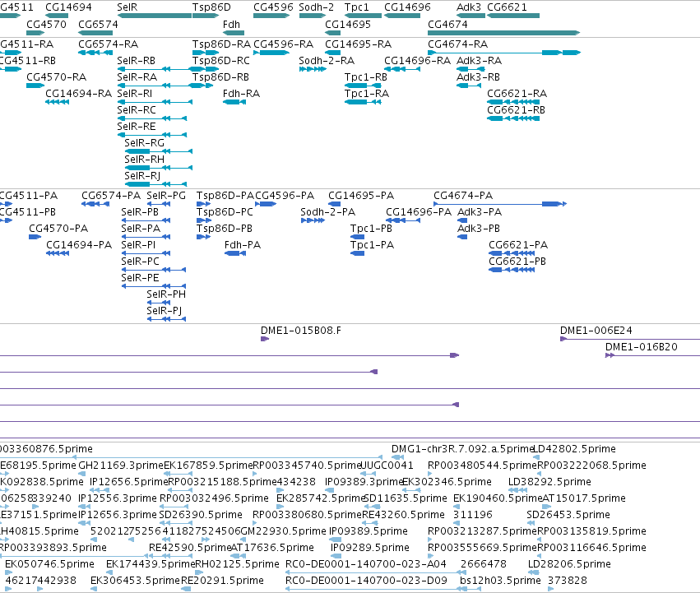
Task: Select the SelR gene feature
Action: pyautogui.click(x=155, y=16)
